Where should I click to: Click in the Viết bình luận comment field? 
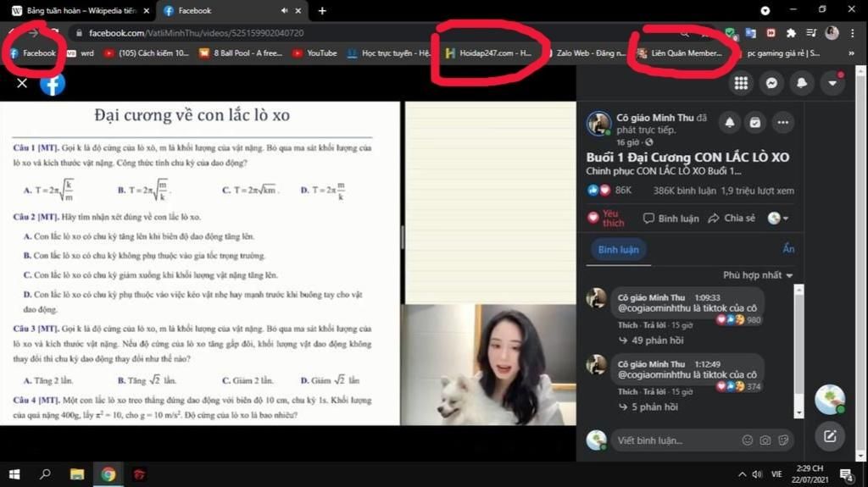[676, 440]
